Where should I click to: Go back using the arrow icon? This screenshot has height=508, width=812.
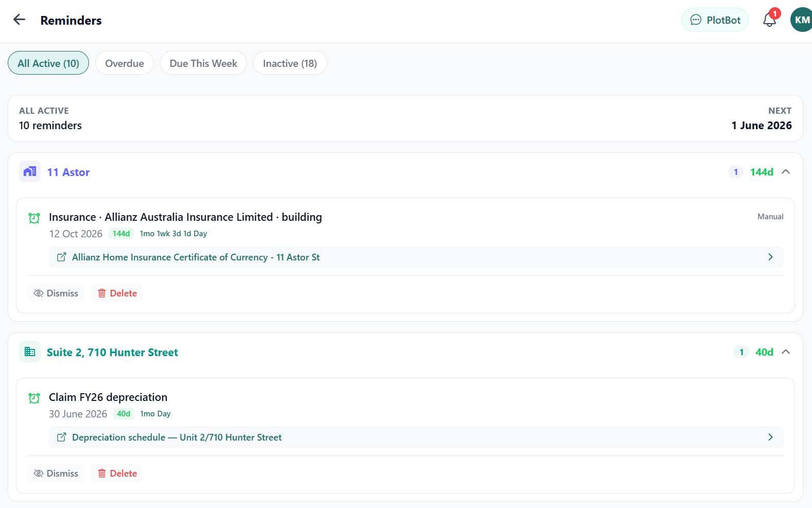(x=19, y=20)
